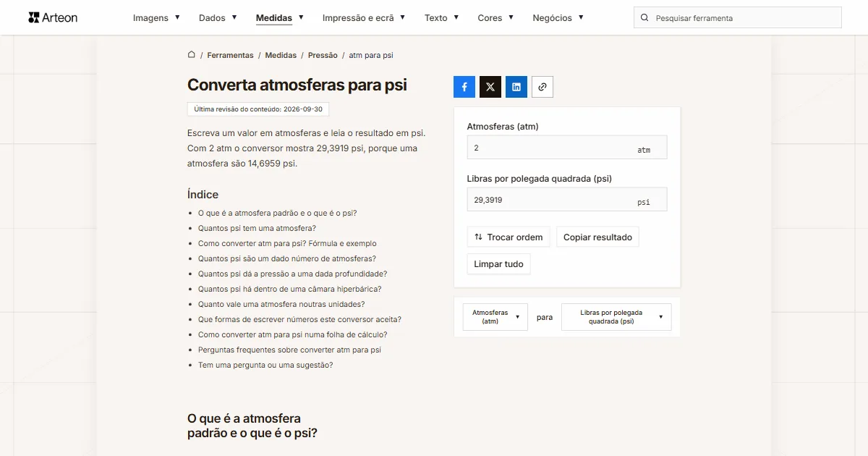Jump to 'Quantos psi há dentro de uma câmara hiperbárica?'

(290, 290)
